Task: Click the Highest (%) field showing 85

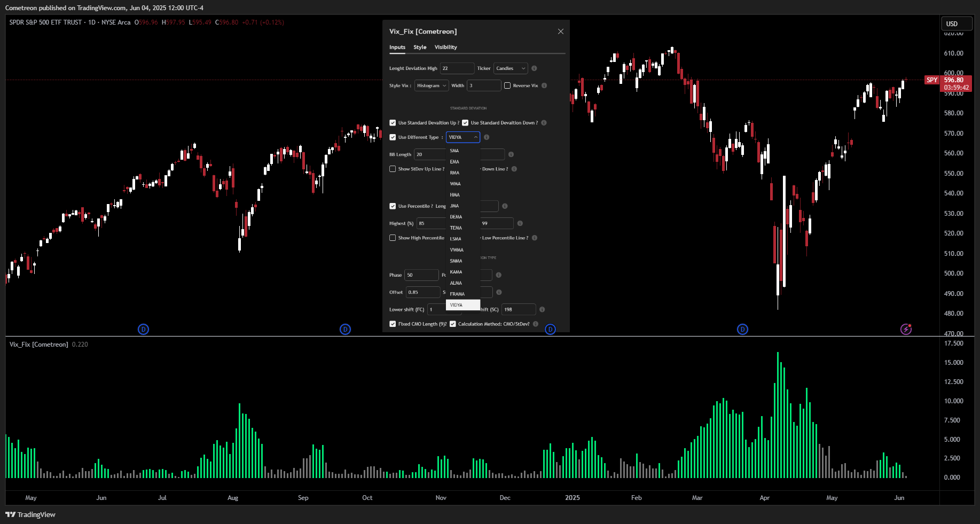Action: 432,223
